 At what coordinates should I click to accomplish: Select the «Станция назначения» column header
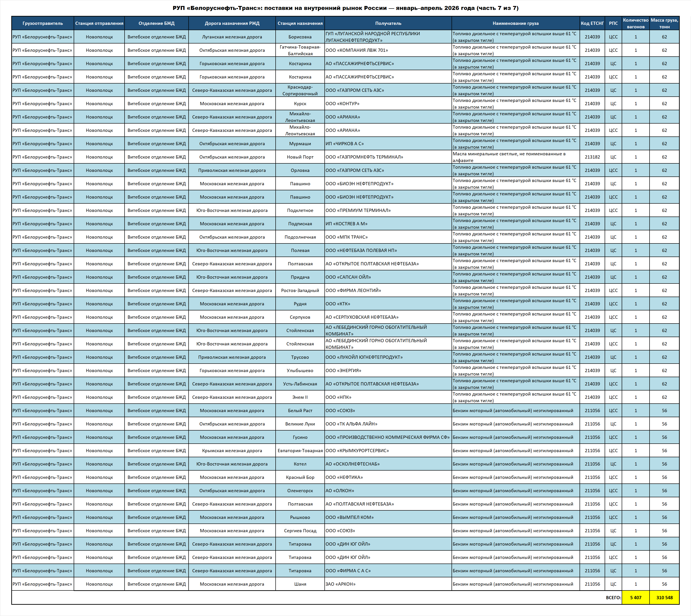coord(300,23)
